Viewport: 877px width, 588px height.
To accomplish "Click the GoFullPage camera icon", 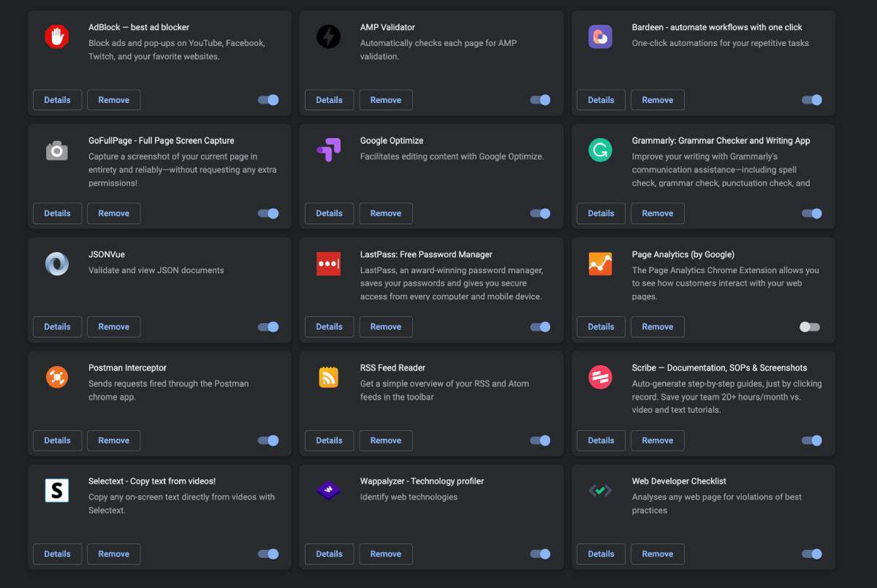I will (x=56, y=150).
